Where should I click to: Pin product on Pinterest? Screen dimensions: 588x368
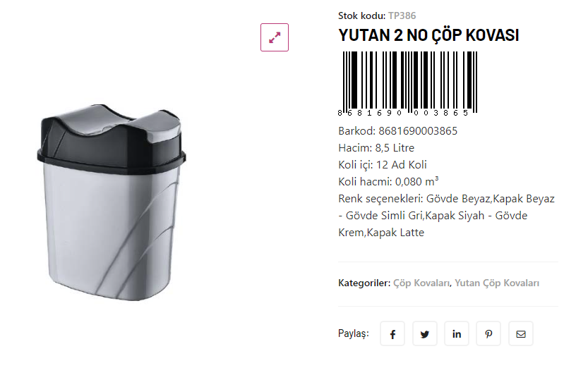(488, 333)
